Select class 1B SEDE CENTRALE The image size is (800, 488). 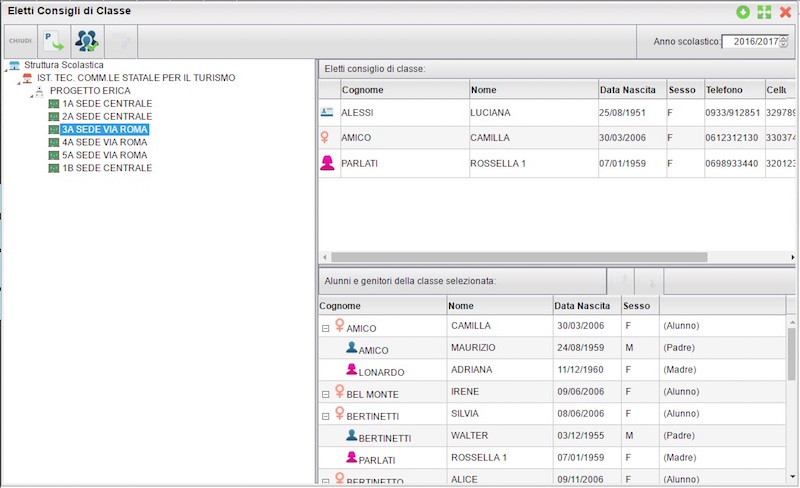pos(107,167)
